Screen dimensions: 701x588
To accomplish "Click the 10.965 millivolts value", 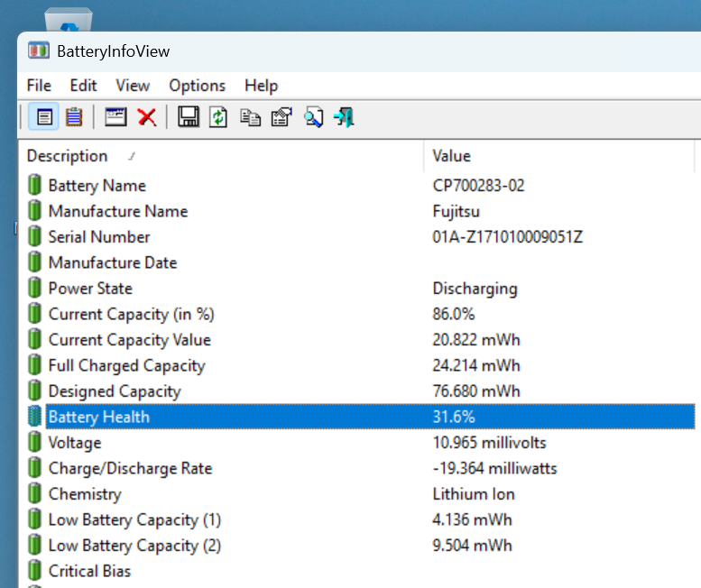I will (489, 442).
